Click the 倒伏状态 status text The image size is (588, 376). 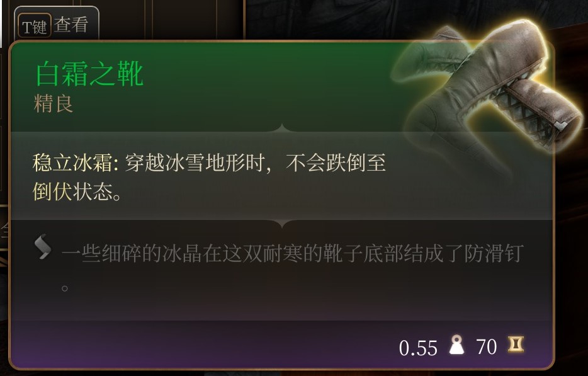[x=72, y=191]
